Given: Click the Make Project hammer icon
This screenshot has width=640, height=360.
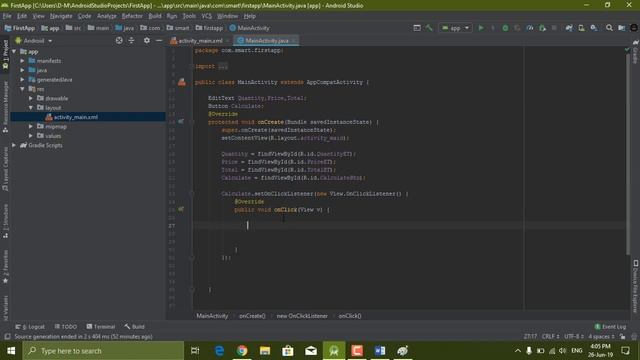Looking at the screenshot, I should point(429,28).
